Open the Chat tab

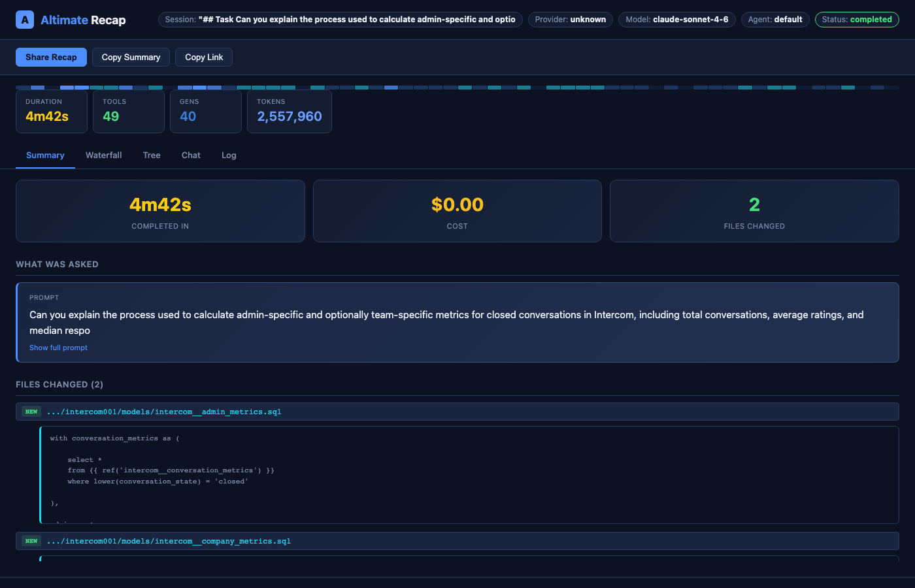pyautogui.click(x=190, y=155)
